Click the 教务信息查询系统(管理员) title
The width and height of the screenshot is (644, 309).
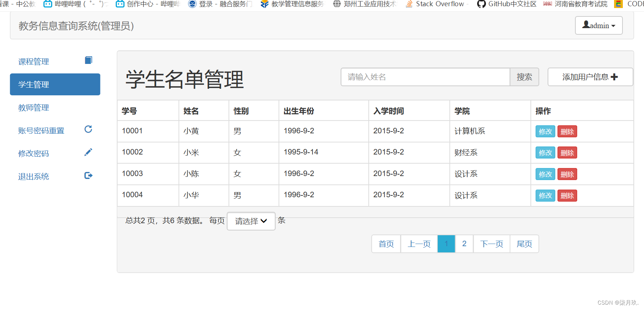tap(76, 26)
